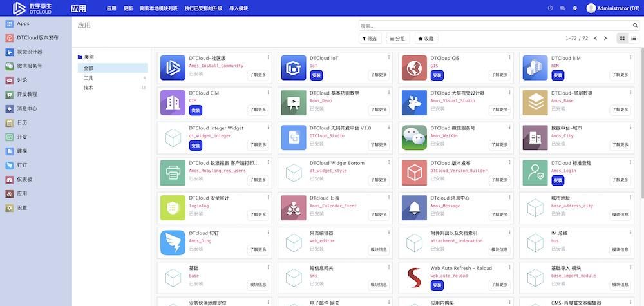Open the activities clock icon
This screenshot has width=644, height=306.
click(551, 8)
